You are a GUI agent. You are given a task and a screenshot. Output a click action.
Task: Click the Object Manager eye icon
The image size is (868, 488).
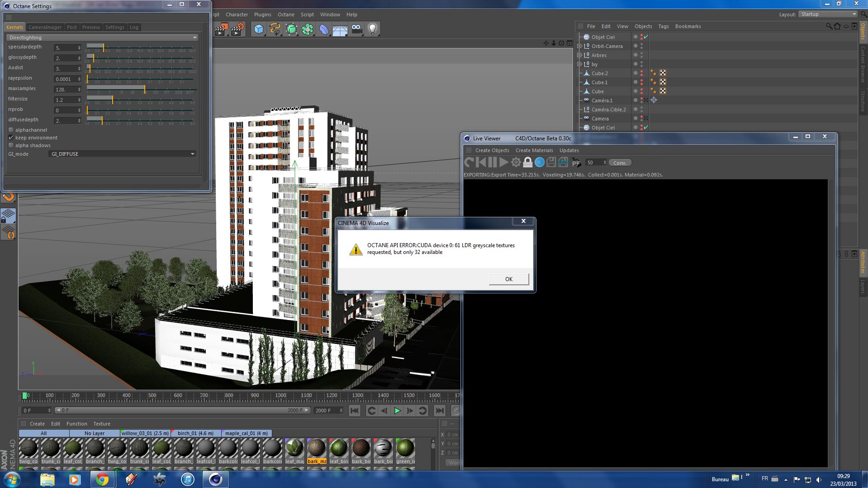[x=846, y=26]
